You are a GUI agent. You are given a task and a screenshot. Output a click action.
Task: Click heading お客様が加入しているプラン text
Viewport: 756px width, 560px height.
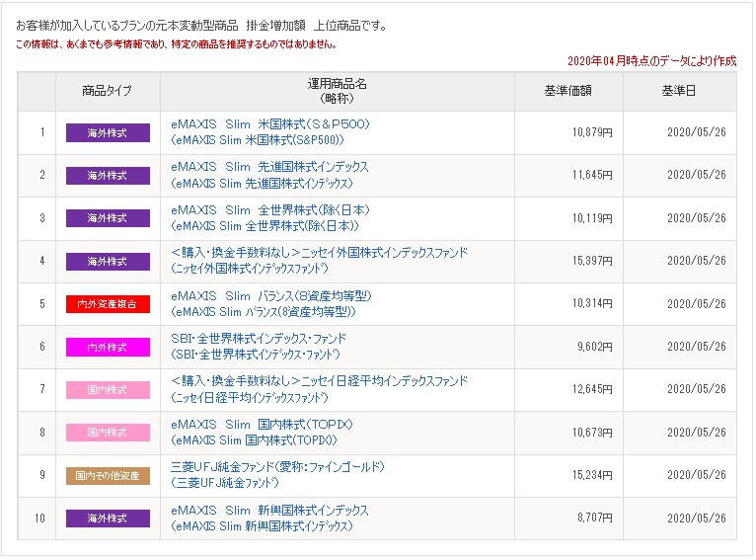(x=201, y=25)
